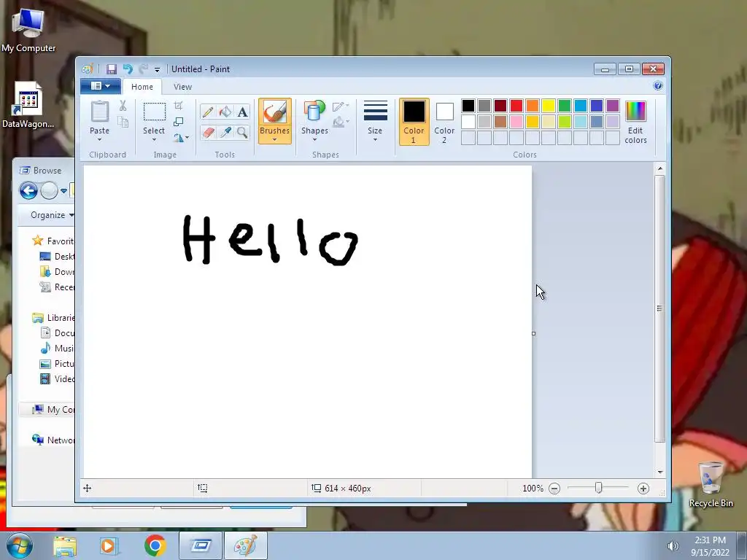The width and height of the screenshot is (747, 560).
Task: Pick the purple color swatch
Action: [613, 106]
